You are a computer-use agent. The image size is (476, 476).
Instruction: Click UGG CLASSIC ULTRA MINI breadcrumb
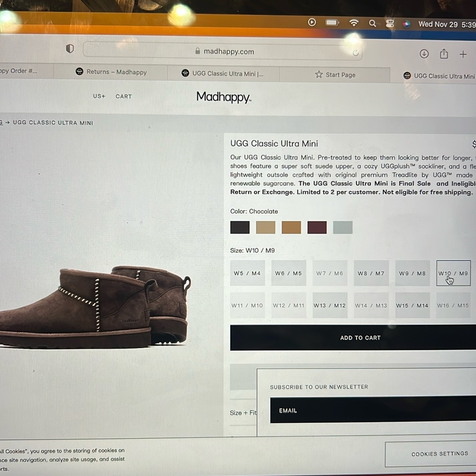pos(53,123)
